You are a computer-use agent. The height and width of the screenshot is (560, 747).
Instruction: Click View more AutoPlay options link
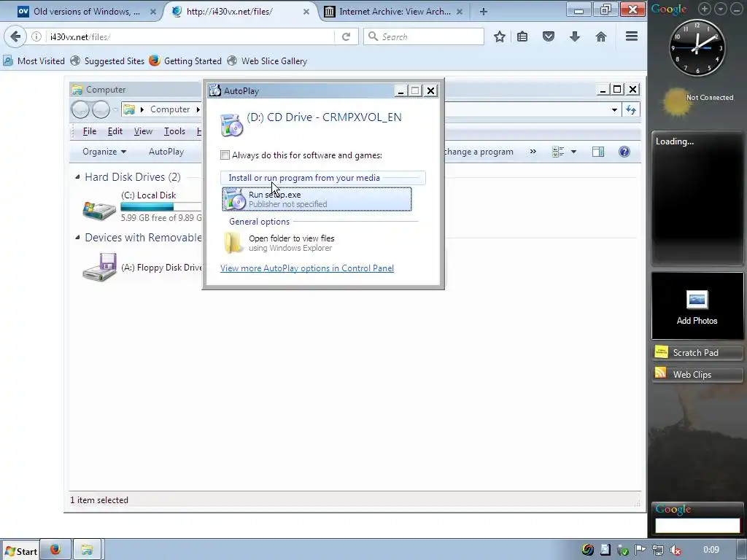coord(307,268)
